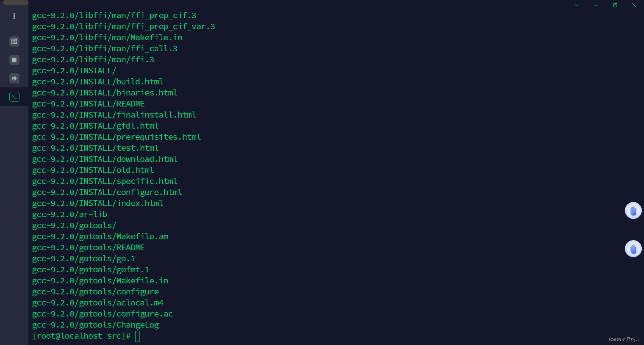
Task: Expand the chevron dropdown in title bar
Action: pos(577,5)
